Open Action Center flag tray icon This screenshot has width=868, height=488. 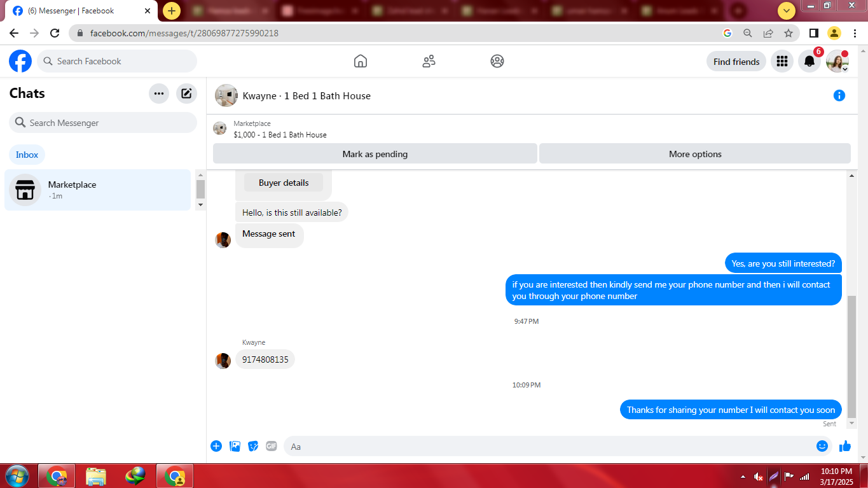pyautogui.click(x=789, y=477)
